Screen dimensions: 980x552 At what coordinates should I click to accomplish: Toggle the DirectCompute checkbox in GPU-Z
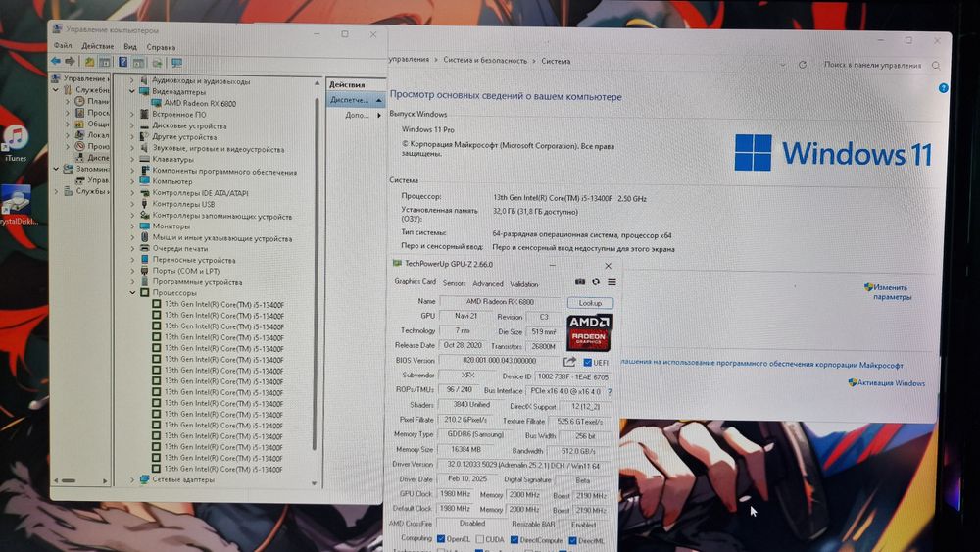coord(514,539)
